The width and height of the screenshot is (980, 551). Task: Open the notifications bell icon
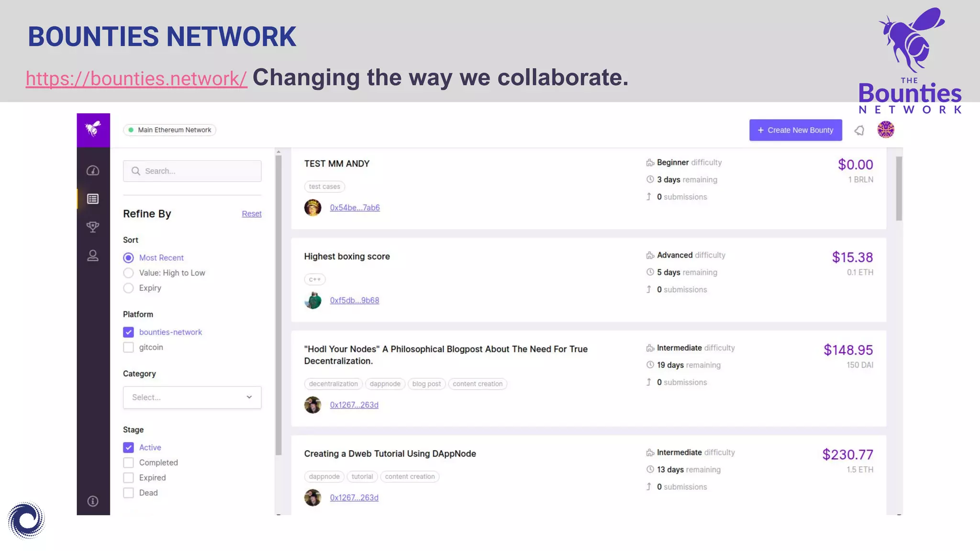click(x=859, y=130)
